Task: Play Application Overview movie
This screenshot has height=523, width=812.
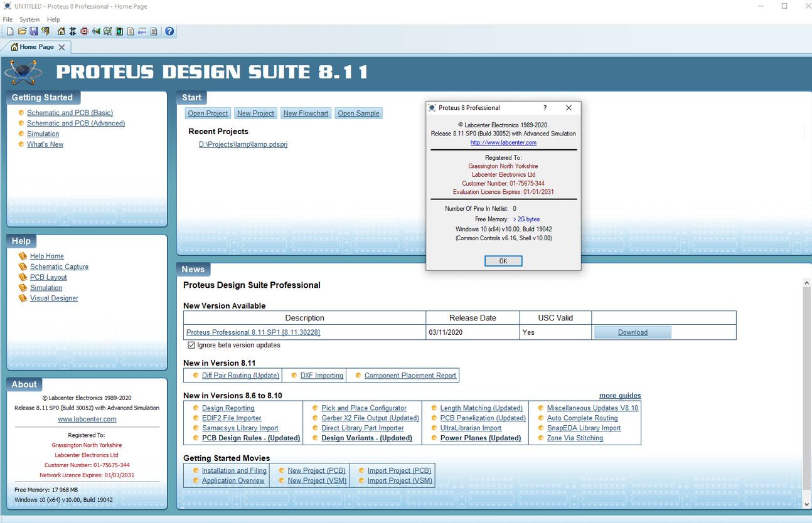Action: (233, 481)
